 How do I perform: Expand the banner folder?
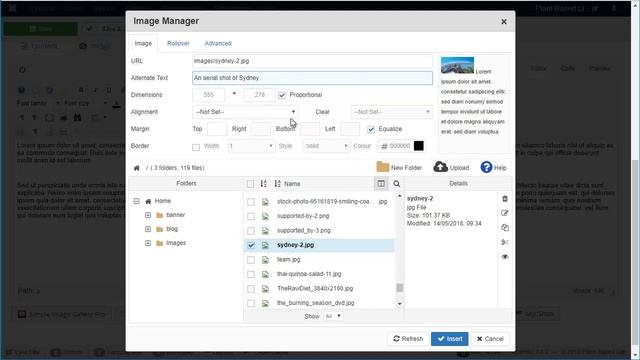click(148, 215)
